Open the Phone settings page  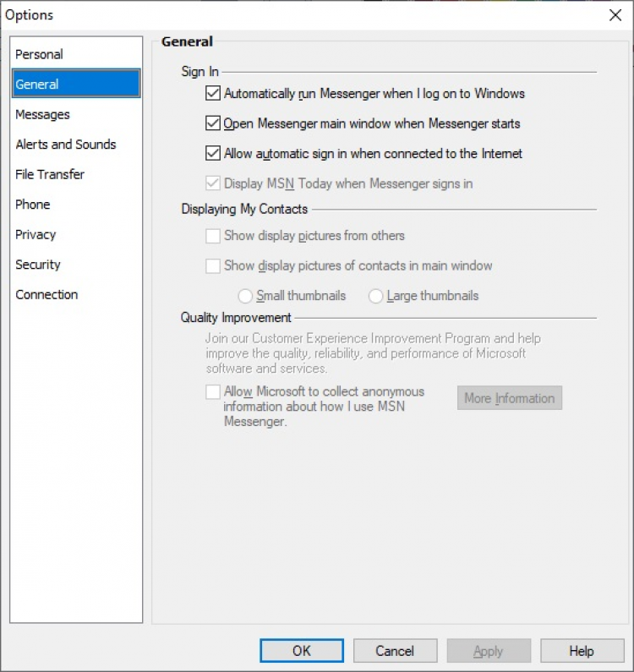click(x=76, y=205)
